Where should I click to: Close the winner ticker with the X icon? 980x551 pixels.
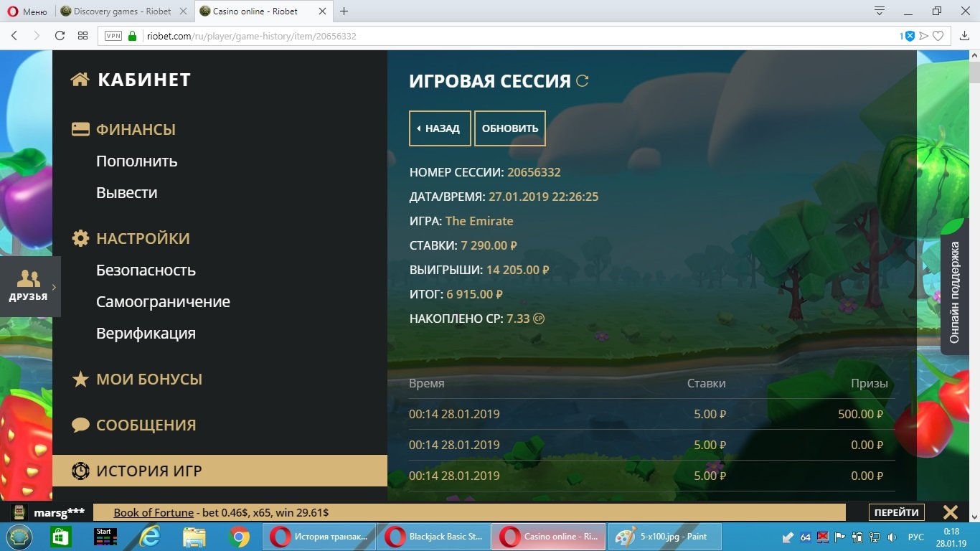950,512
